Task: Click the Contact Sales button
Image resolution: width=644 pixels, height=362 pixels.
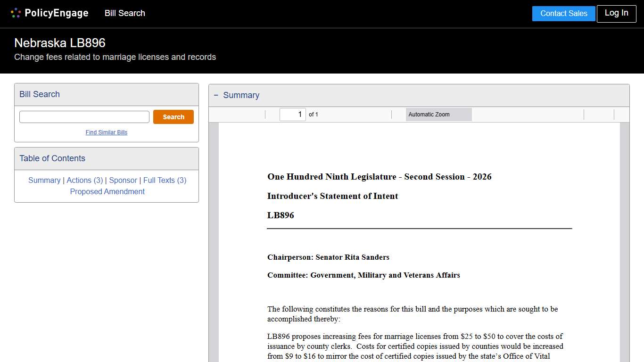Action: click(563, 13)
